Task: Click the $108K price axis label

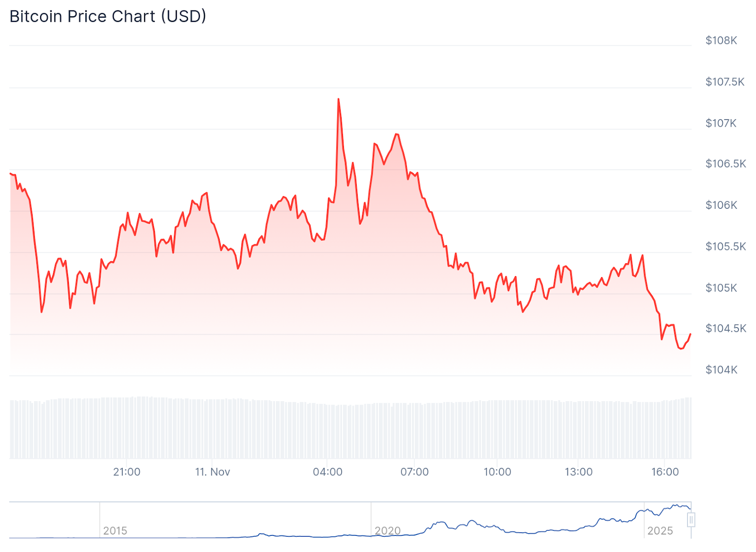Action: (x=721, y=41)
